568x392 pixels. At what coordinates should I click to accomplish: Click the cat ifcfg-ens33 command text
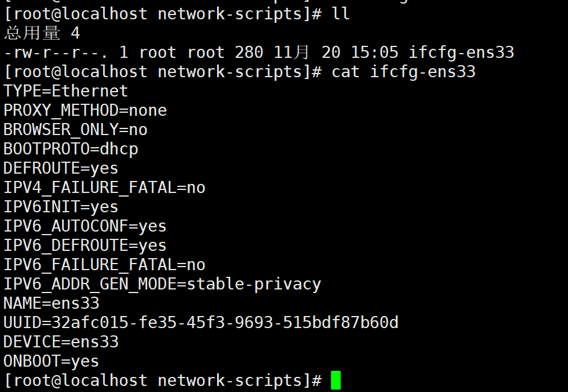point(403,72)
